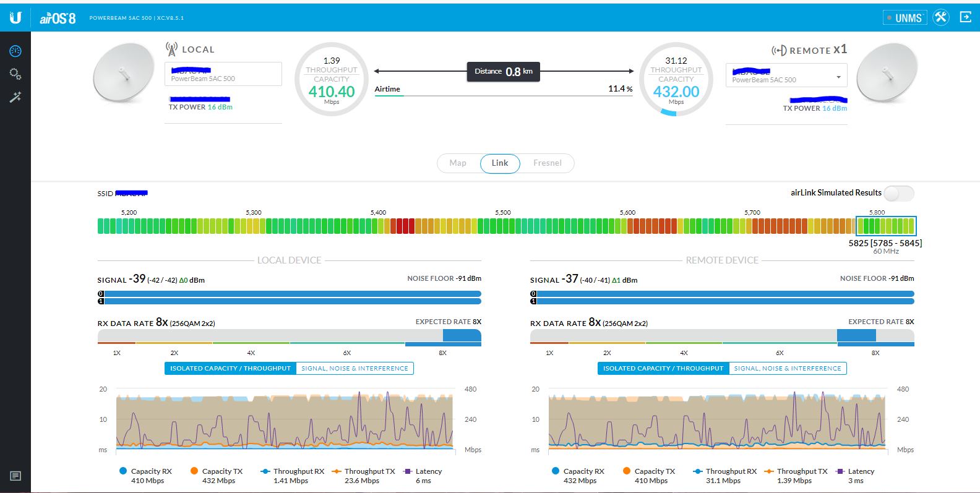Show local Signal, Noise & Interference chart
The height and width of the screenshot is (493, 980).
point(355,369)
